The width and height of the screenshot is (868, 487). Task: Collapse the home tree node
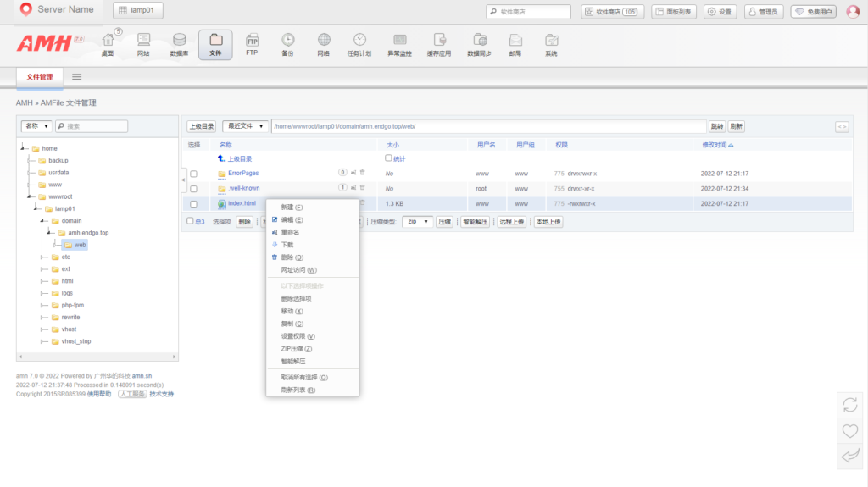[23, 147]
